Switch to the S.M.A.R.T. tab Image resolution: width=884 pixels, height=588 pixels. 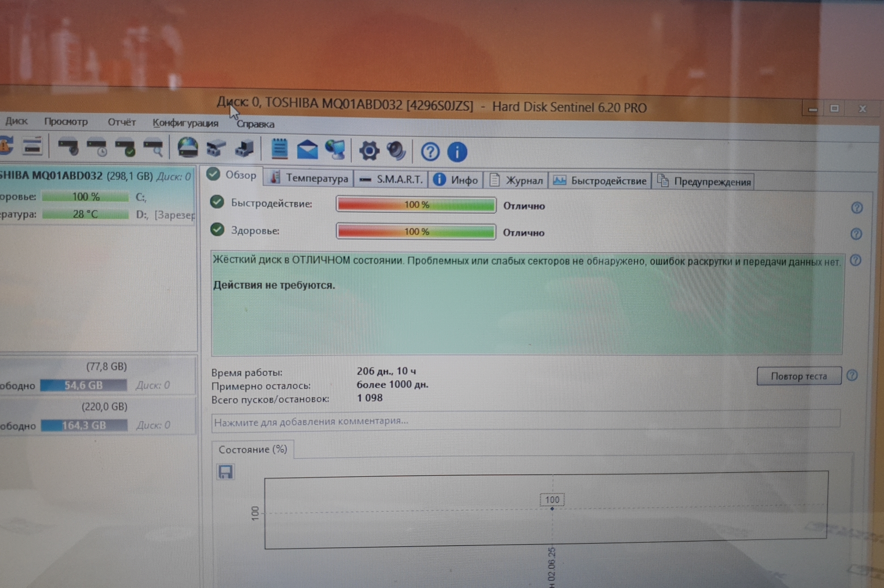tap(391, 179)
